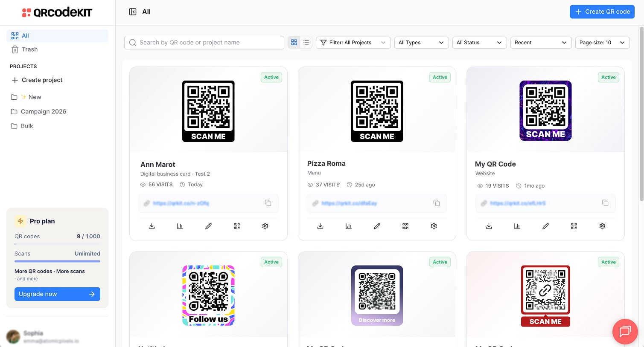View statistics for My QR Code website
The image size is (644, 347).
click(517, 226)
